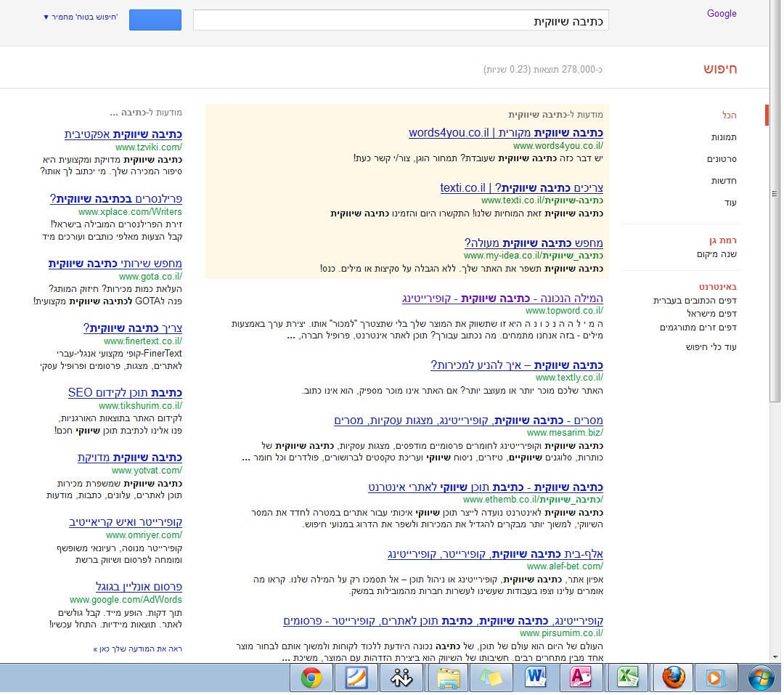Click the Google link in the header
This screenshot has width=784, height=695.
point(722,14)
